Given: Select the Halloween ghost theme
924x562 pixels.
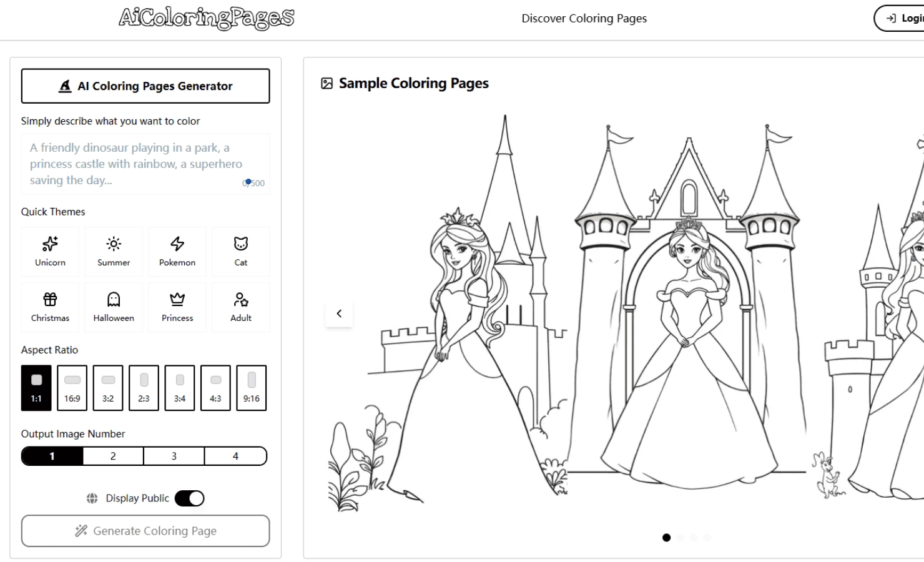Looking at the screenshot, I should (x=114, y=307).
